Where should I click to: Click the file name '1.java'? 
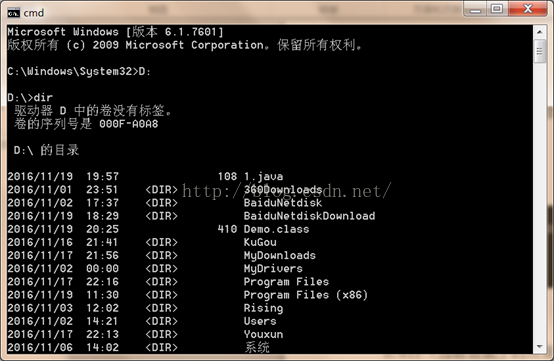(264, 177)
